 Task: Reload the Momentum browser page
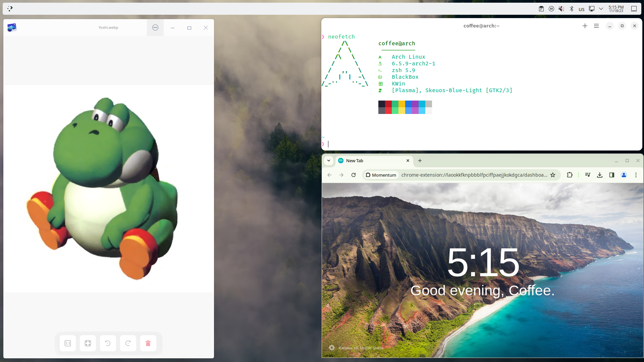pyautogui.click(x=354, y=175)
